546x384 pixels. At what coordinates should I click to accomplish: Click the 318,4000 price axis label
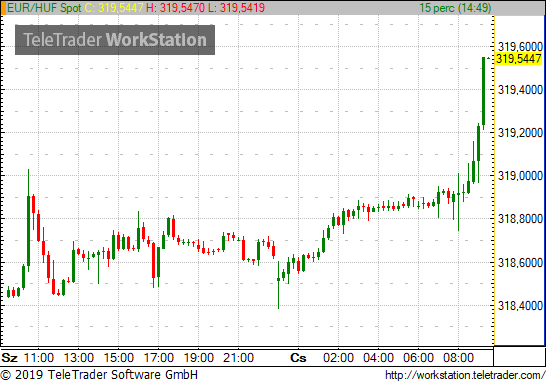click(x=520, y=306)
